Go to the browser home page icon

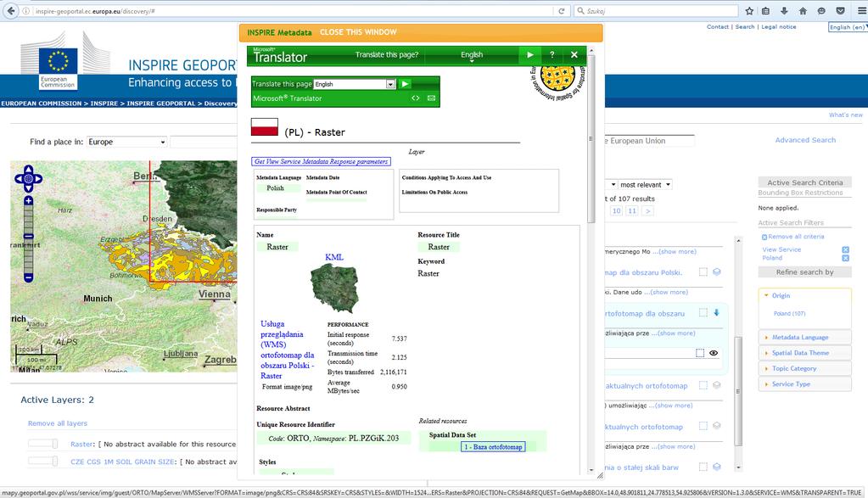[x=803, y=10]
